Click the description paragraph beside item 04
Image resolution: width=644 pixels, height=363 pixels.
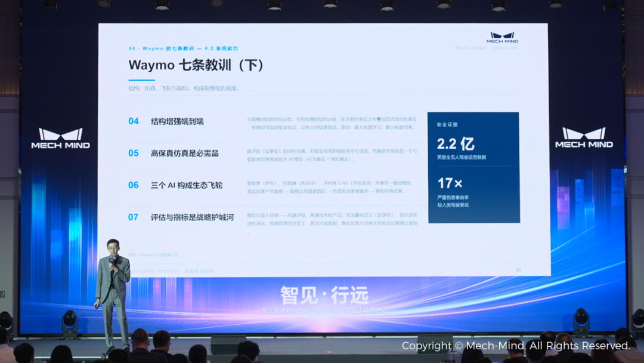coord(332,124)
